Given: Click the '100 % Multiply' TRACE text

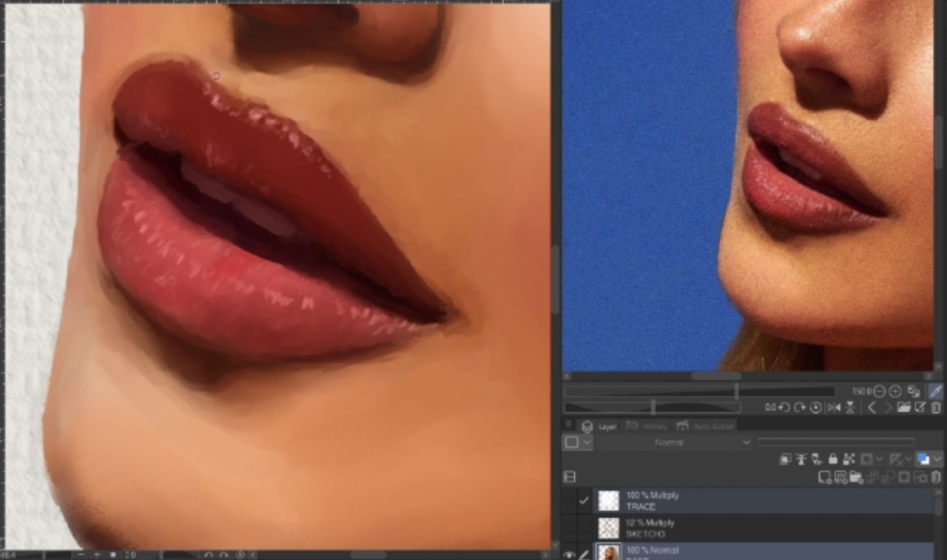Looking at the screenshot, I should (652, 495).
